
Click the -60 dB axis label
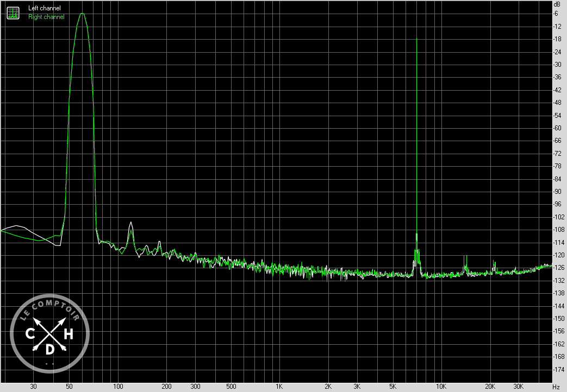pos(556,128)
